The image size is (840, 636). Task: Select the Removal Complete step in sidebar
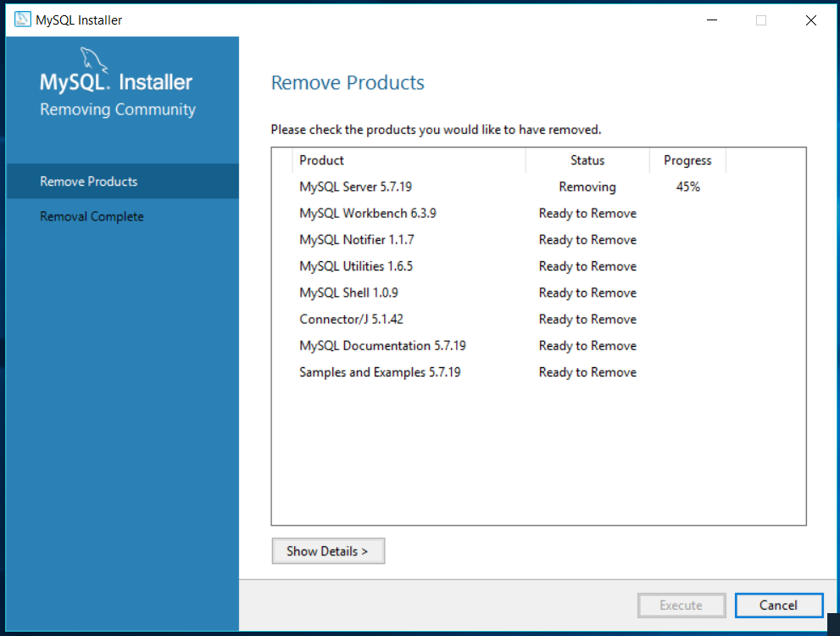(x=123, y=216)
